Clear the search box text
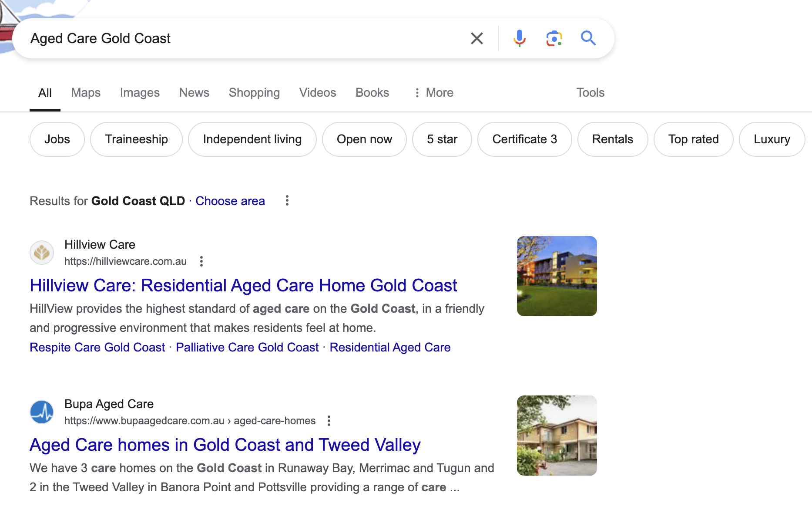Image resolution: width=812 pixels, height=527 pixels. point(477,38)
